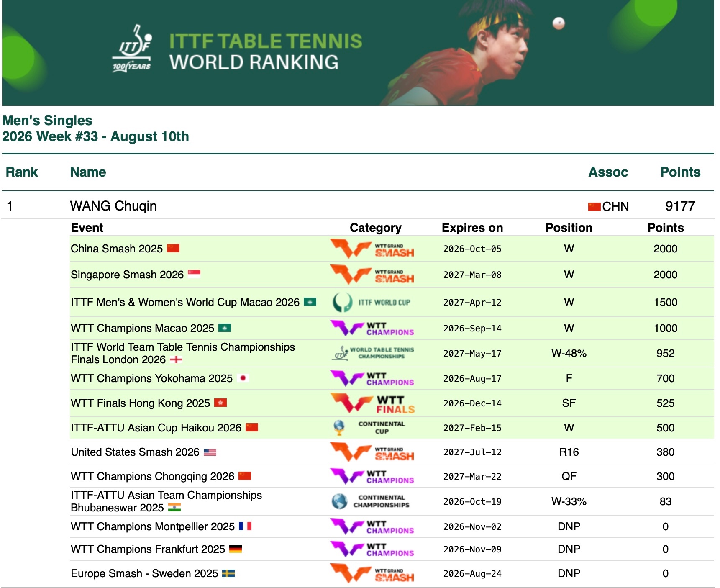Click the Position sub-table header
Viewport: 720px width, 588px height.
point(569,228)
